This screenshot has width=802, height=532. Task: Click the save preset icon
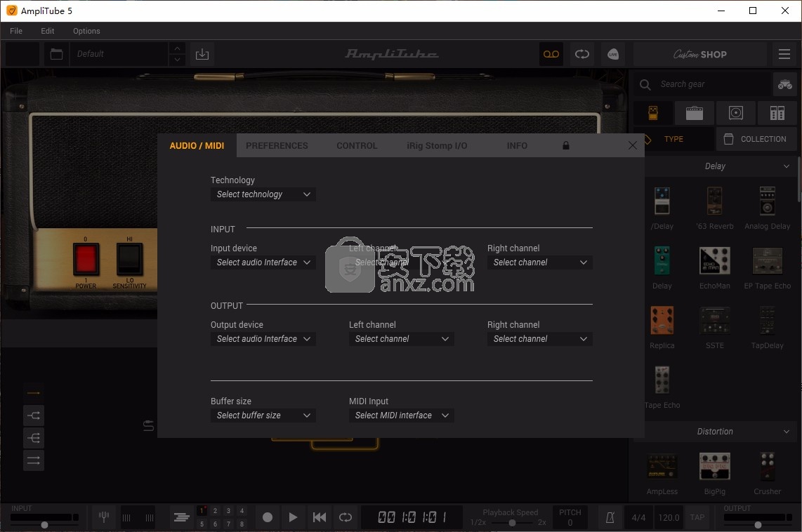[x=202, y=54]
